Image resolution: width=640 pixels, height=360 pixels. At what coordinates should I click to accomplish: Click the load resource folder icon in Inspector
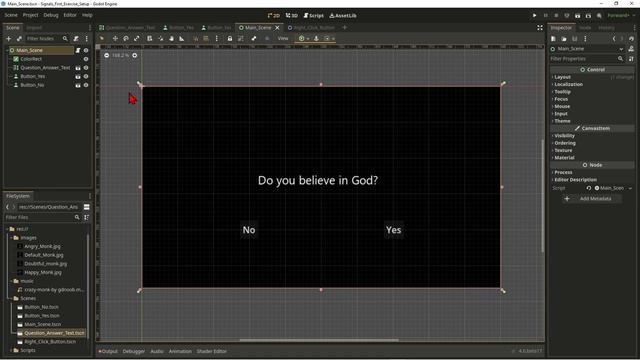[564, 39]
